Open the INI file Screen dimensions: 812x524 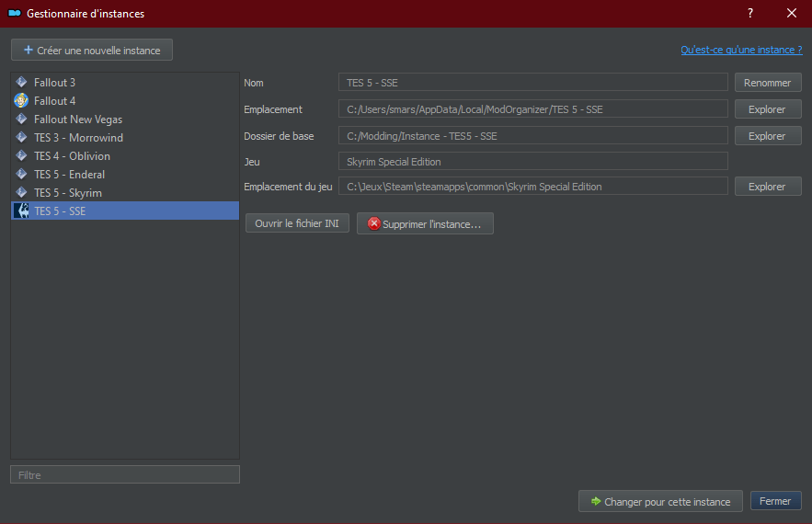pos(297,223)
